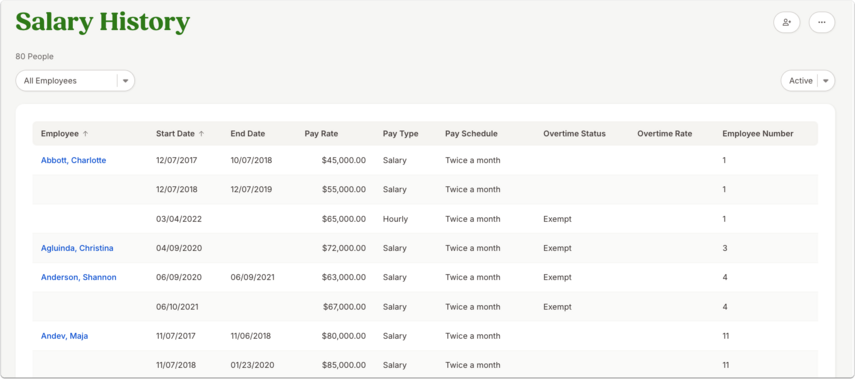
Task: Click start date 12/07/2017
Action: (177, 160)
